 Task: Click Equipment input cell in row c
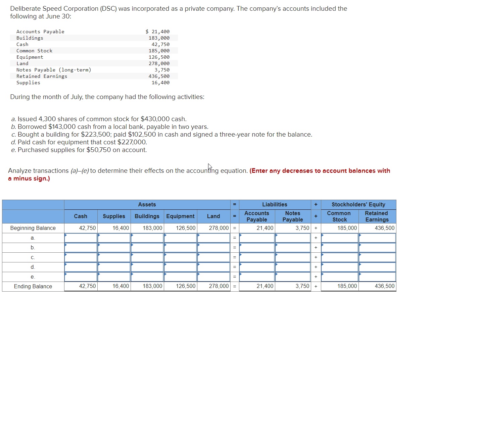point(180,257)
